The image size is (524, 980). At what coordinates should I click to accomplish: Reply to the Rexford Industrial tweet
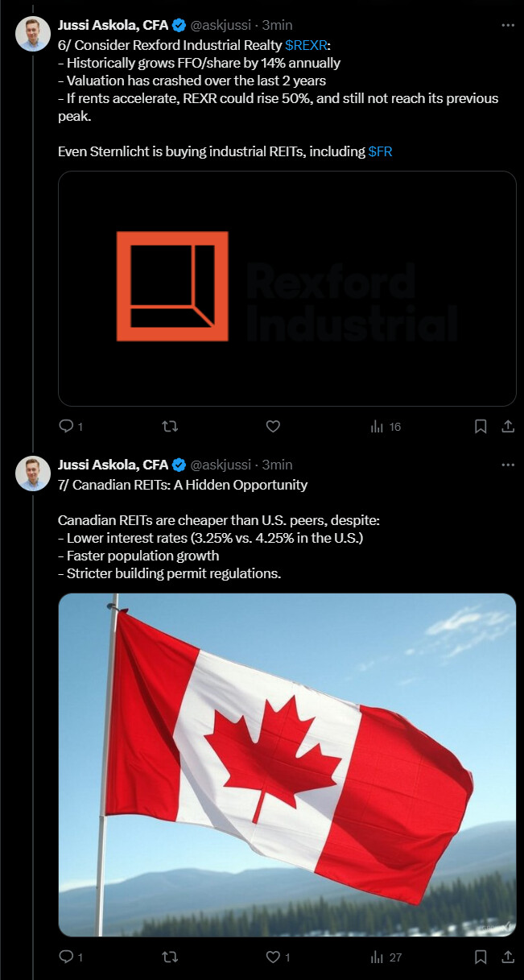pos(67,427)
